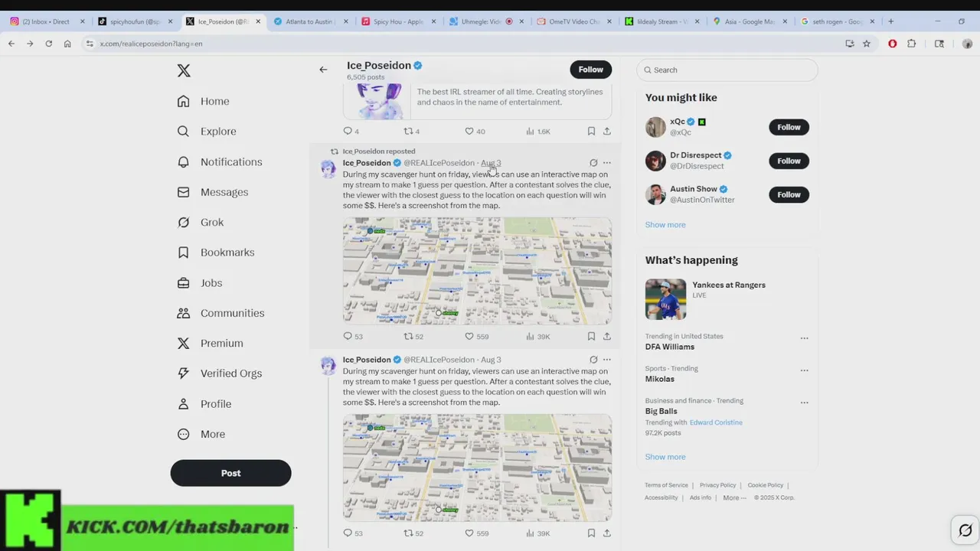Click the black Post button
This screenshot has width=980, height=551.
[x=230, y=473]
